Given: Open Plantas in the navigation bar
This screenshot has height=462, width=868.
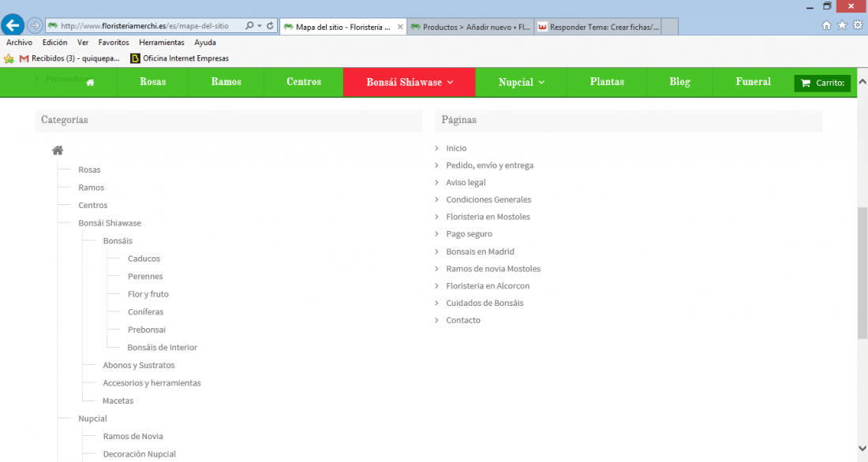Looking at the screenshot, I should [x=607, y=82].
